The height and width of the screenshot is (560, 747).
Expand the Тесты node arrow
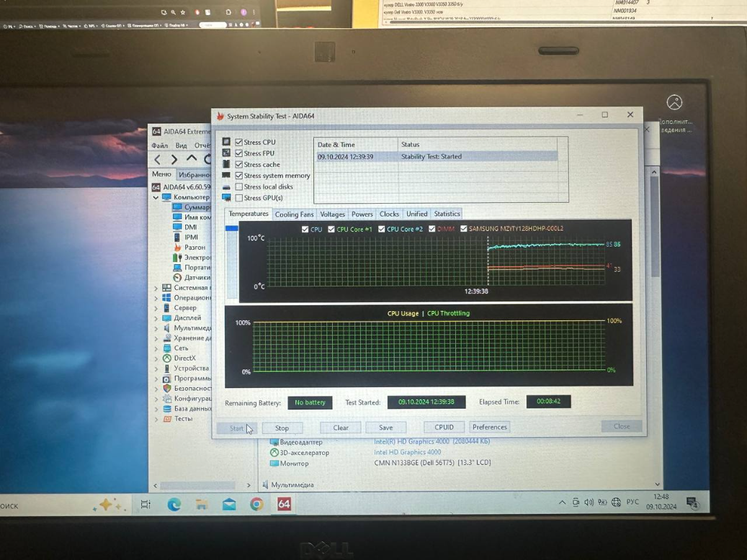(156, 419)
